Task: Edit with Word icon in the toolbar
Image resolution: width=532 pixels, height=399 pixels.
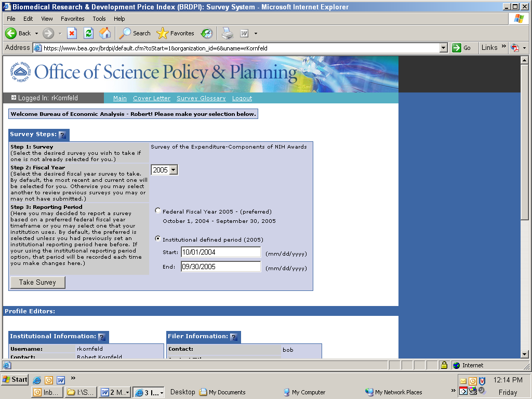Action: [244, 33]
